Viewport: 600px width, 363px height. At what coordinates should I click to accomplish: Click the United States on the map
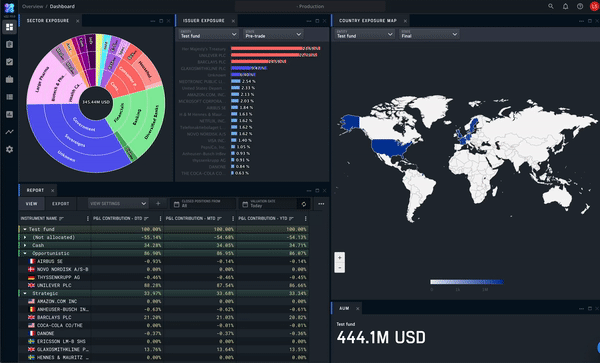[x=392, y=147]
